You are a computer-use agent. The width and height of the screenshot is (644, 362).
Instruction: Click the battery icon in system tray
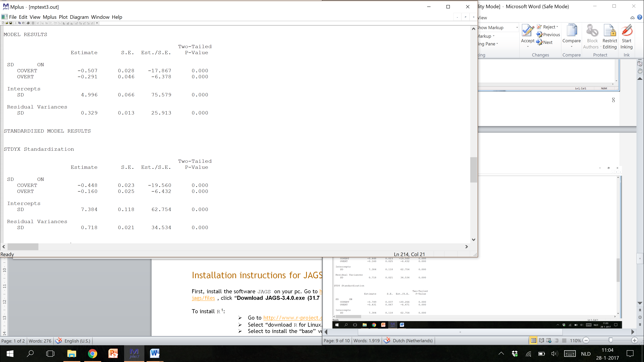pyautogui.click(x=542, y=353)
